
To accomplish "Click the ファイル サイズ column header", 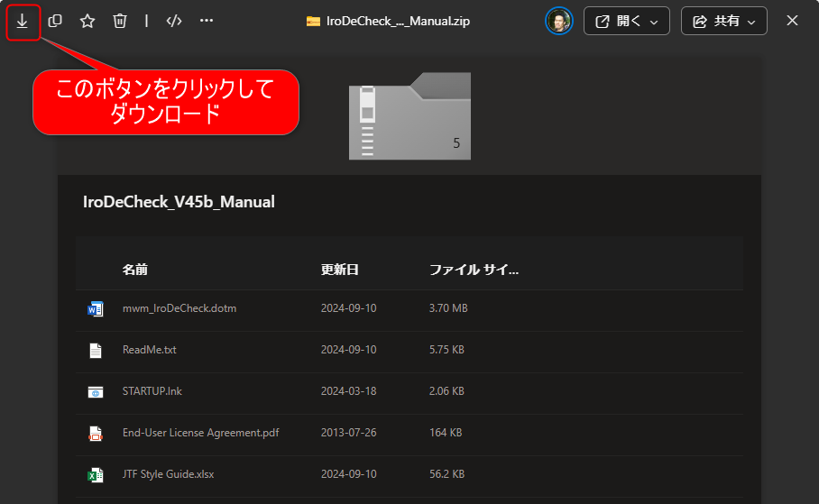I will pos(474,270).
